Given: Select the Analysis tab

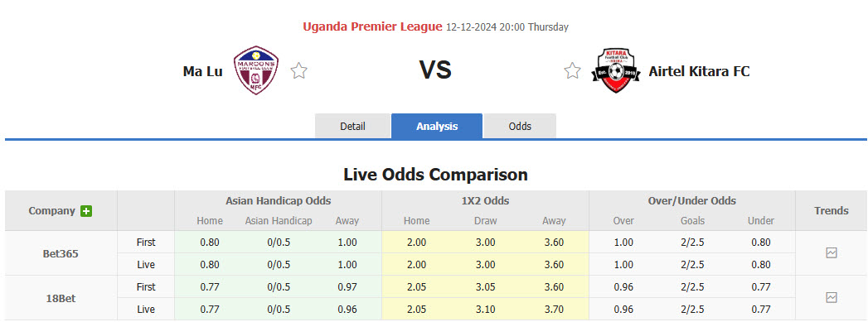Looking at the screenshot, I should click(437, 126).
